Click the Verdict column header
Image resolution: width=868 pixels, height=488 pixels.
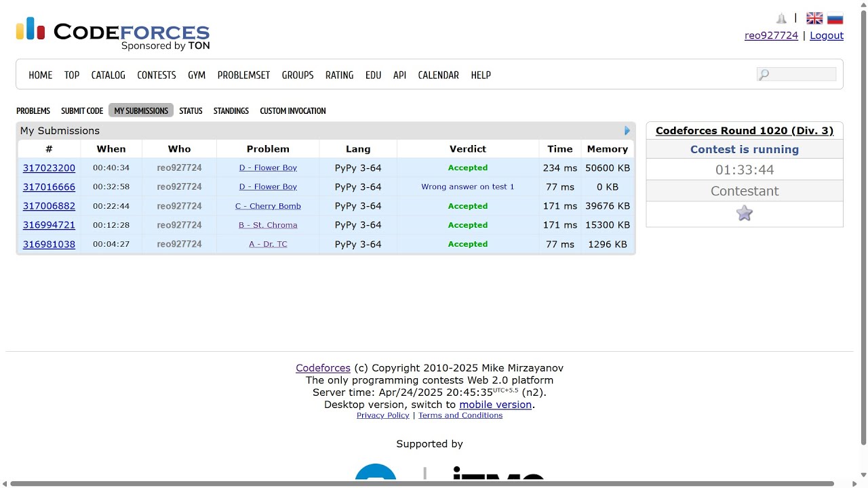point(468,149)
